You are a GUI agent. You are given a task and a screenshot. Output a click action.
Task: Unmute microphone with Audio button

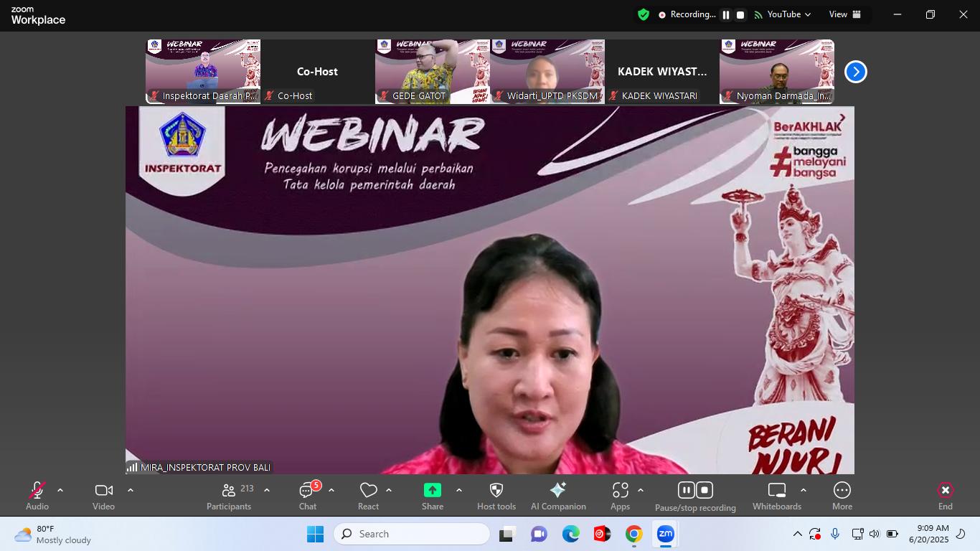(x=37, y=496)
